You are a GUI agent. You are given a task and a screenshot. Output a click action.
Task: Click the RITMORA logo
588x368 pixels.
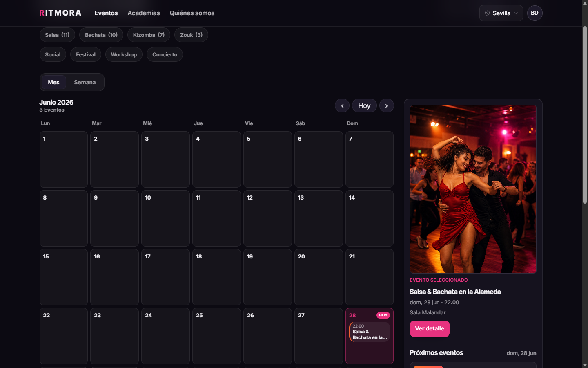(60, 13)
